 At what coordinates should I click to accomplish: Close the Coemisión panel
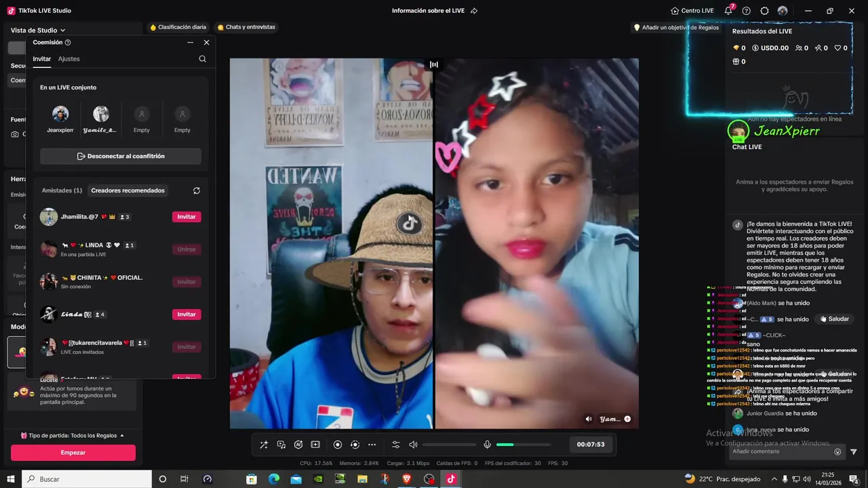(207, 43)
